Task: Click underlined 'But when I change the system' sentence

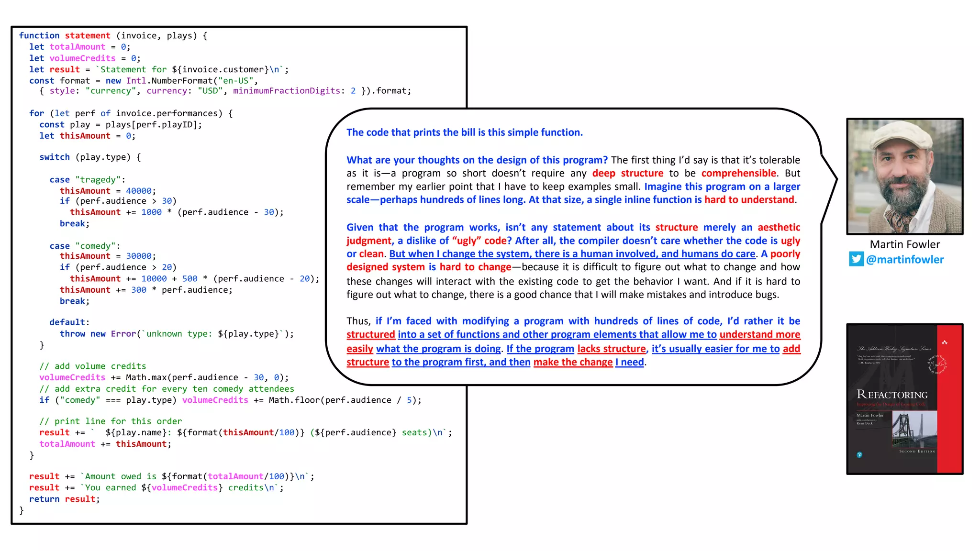Action: [572, 254]
